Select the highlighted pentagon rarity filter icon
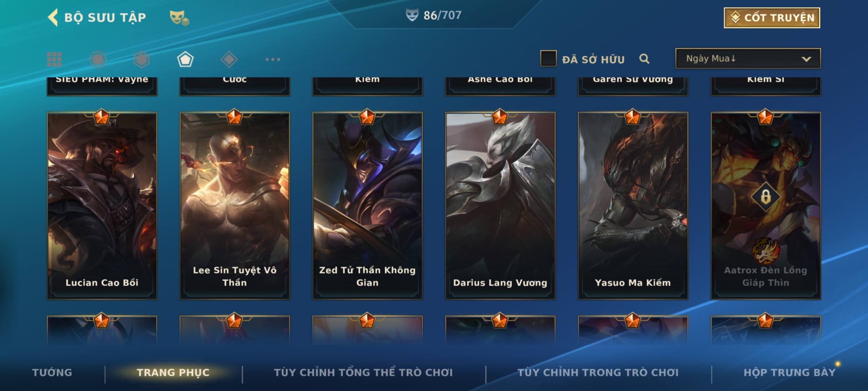 pyautogui.click(x=185, y=59)
